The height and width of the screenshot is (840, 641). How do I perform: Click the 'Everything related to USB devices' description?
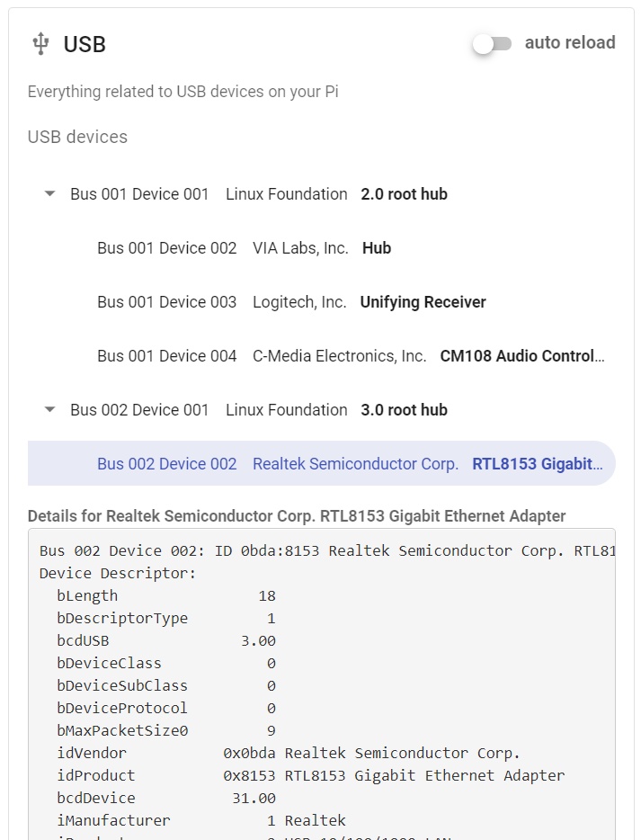[183, 92]
